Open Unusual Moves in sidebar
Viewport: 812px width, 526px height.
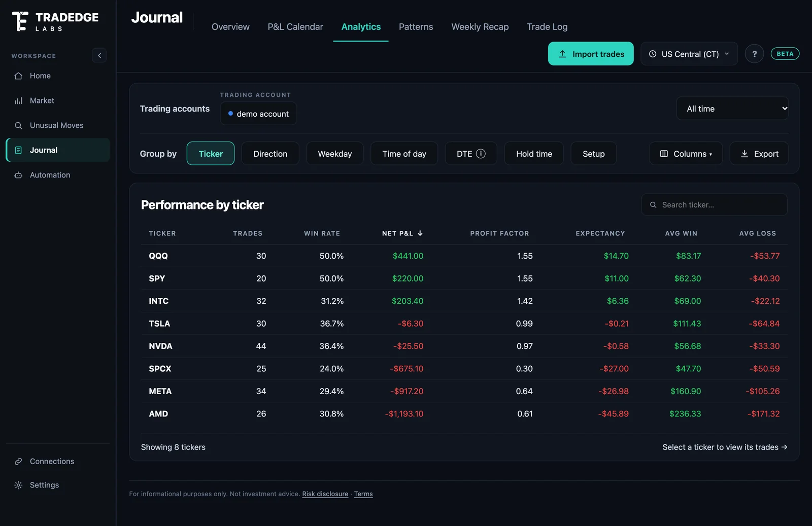click(x=58, y=125)
